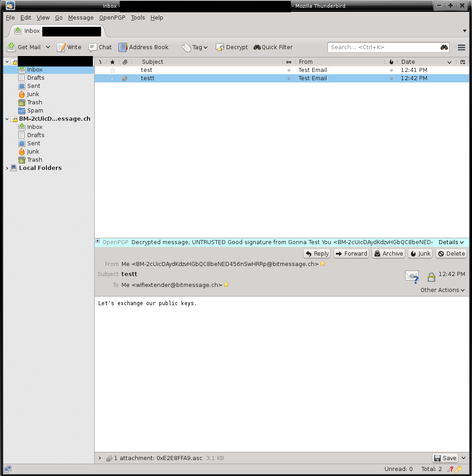
Task: Open the Write new message composer
Action: (69, 47)
